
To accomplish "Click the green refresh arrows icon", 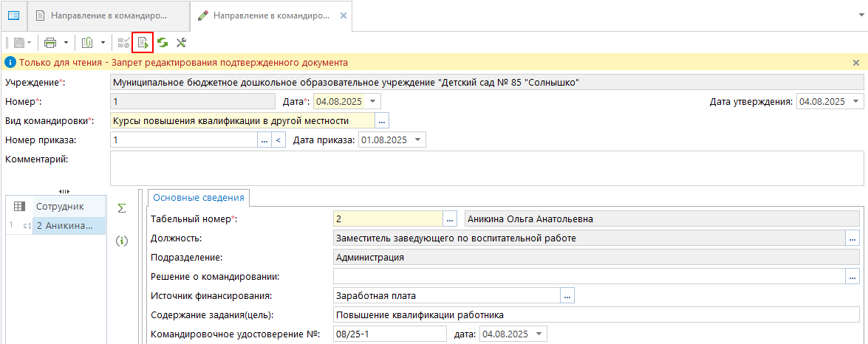I will [x=162, y=43].
